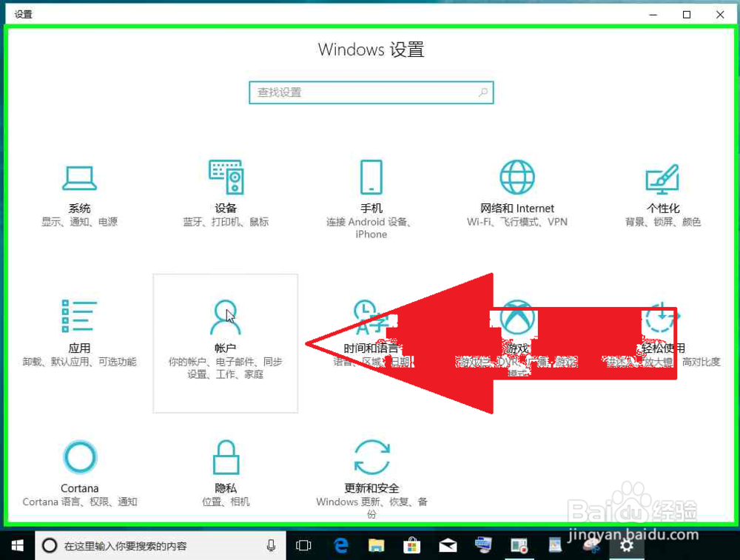Click the Settings gear taskbar icon
Viewport: 740px width, 560px height.
pyautogui.click(x=626, y=546)
